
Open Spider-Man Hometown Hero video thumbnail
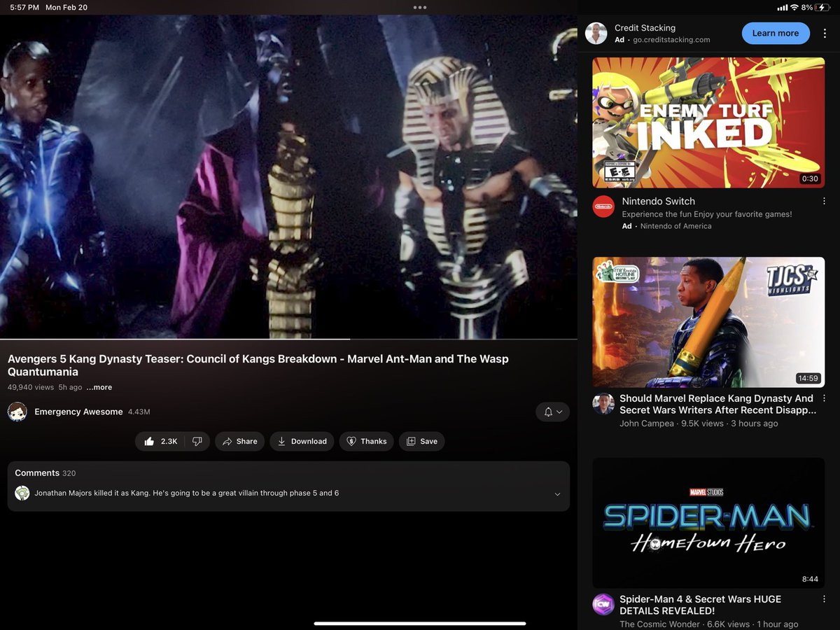(x=708, y=523)
